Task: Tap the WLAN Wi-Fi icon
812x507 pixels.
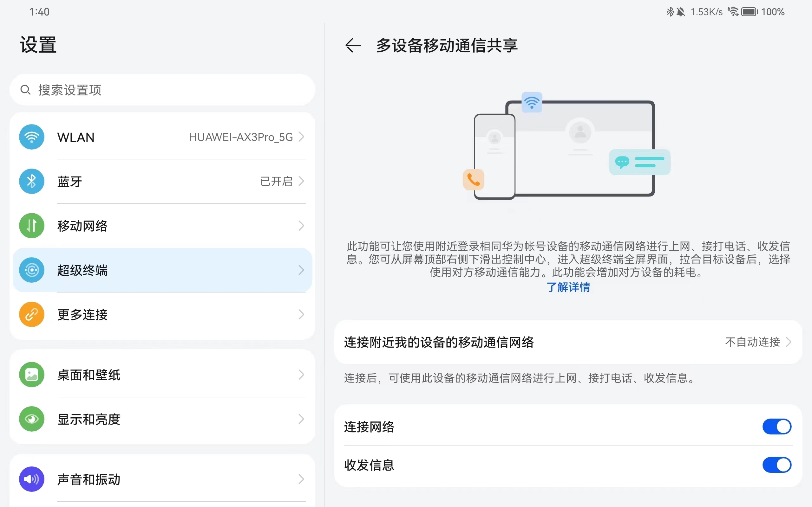Action: pyautogui.click(x=31, y=137)
